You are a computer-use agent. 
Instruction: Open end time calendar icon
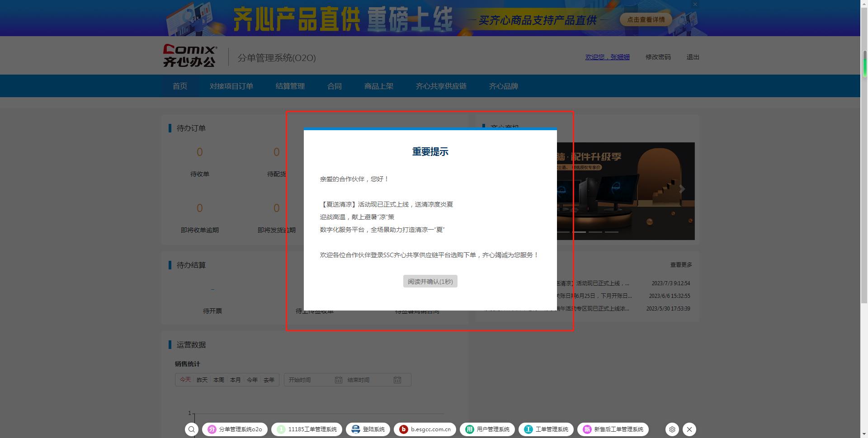397,380
